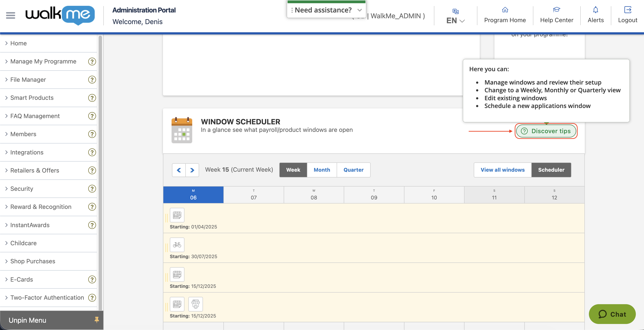Open the Chat widget
Viewport: 644px width, 330px height.
pos(612,314)
